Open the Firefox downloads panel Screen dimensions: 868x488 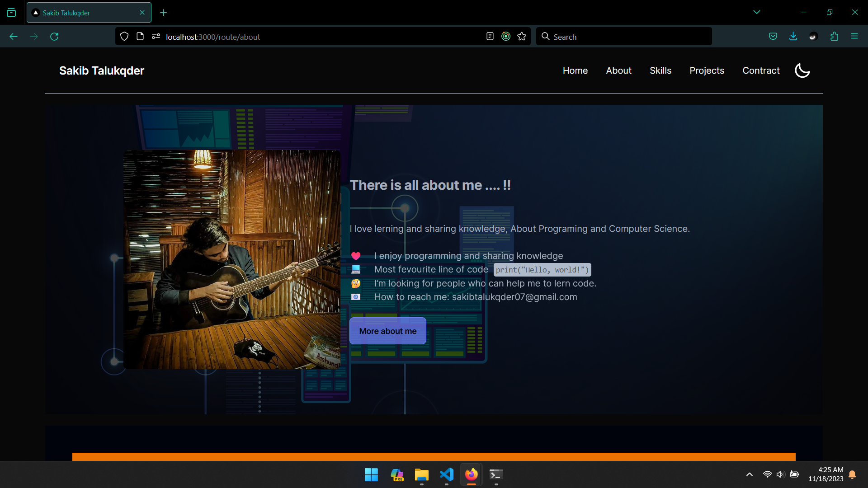(x=793, y=37)
